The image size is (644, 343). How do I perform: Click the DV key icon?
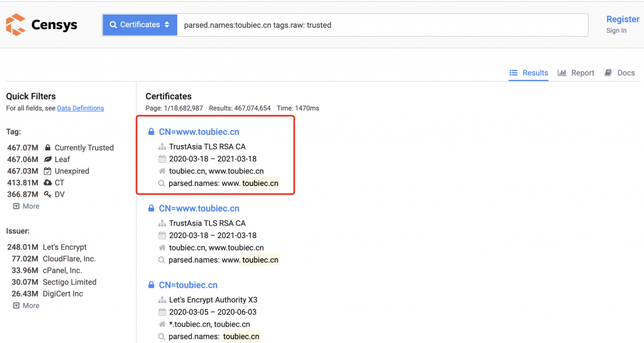pyautogui.click(x=48, y=194)
